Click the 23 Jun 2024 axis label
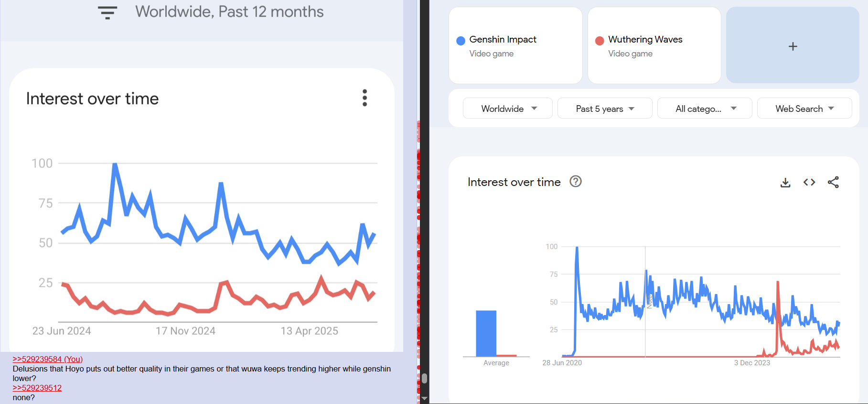 (x=62, y=331)
